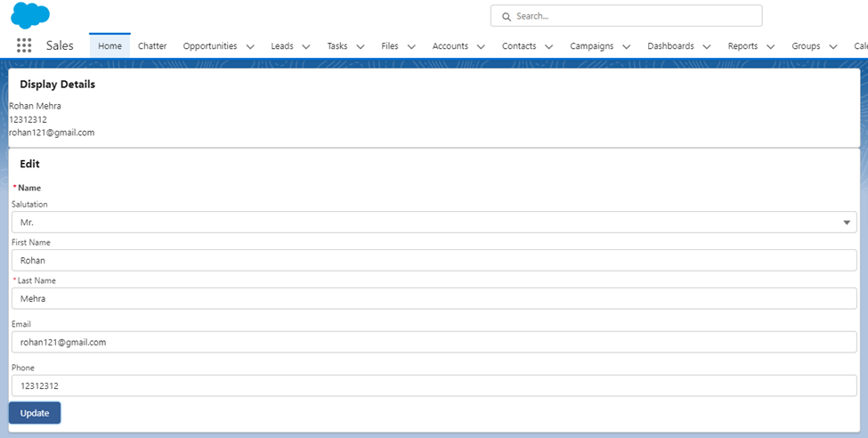Open the Contacts tab
Image resolution: width=868 pixels, height=438 pixels.
519,46
